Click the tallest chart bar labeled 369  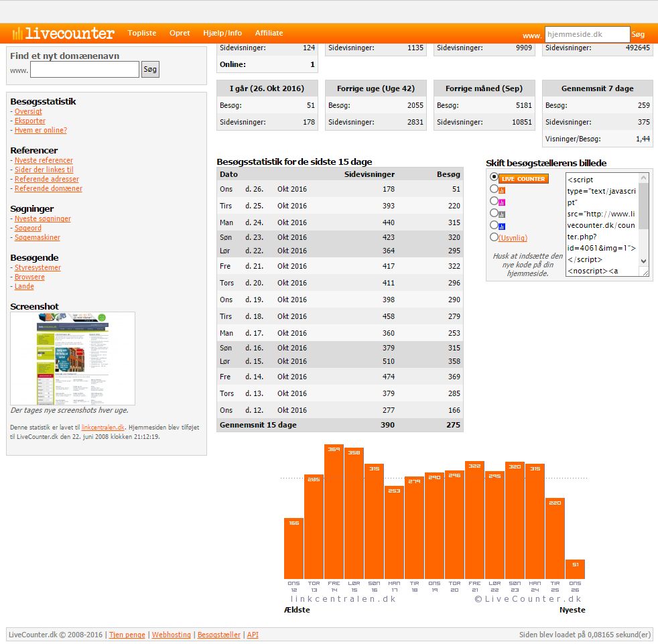(x=334, y=512)
